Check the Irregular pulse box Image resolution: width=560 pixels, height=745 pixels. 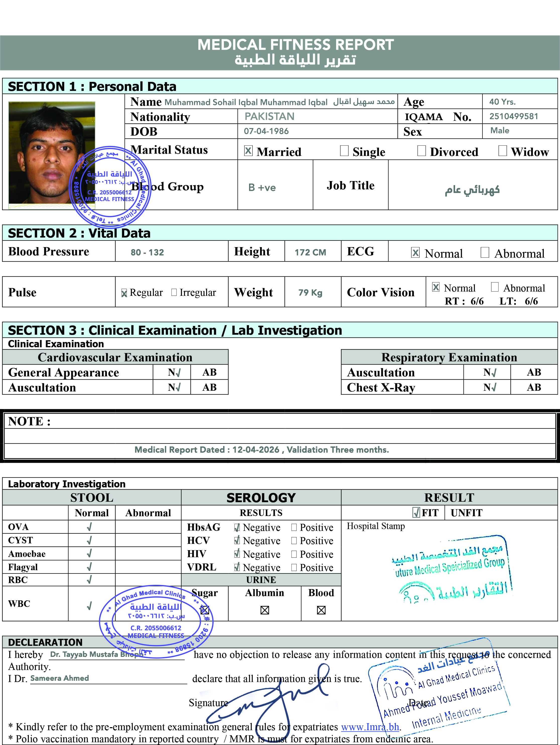pos(174,292)
